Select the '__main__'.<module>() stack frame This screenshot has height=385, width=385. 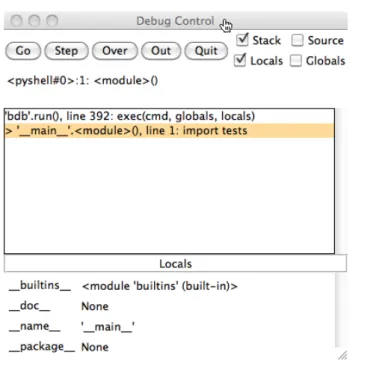169,131
